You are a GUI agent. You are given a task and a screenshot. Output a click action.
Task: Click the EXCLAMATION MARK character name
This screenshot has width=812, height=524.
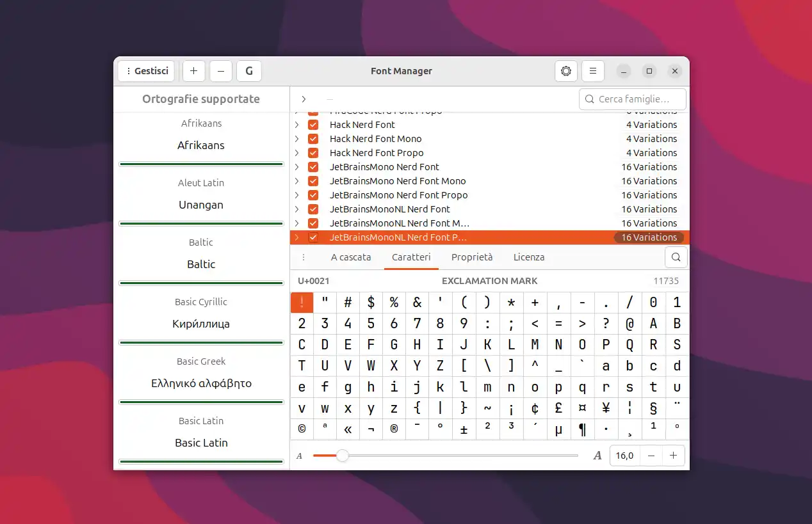click(490, 281)
